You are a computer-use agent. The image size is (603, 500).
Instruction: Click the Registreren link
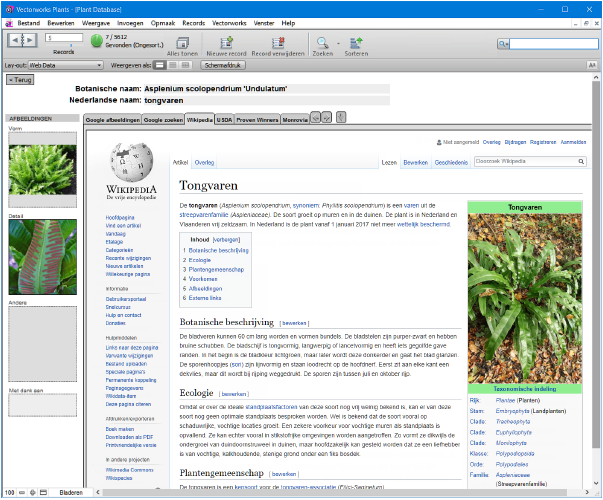[x=543, y=142]
